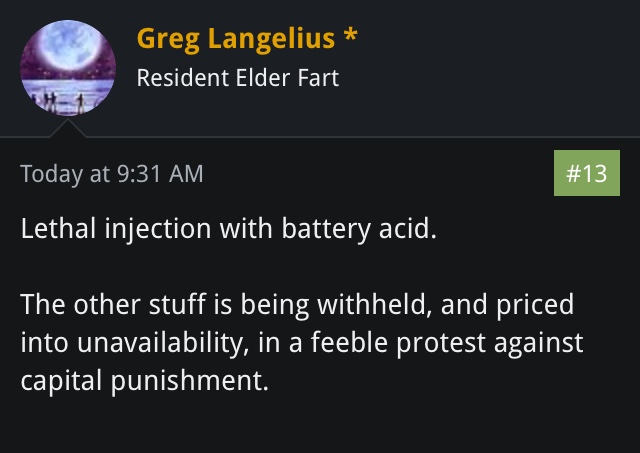Click the triangle pointer below the avatar
Image resolution: width=640 pixels, height=453 pixels.
pyautogui.click(x=68, y=128)
